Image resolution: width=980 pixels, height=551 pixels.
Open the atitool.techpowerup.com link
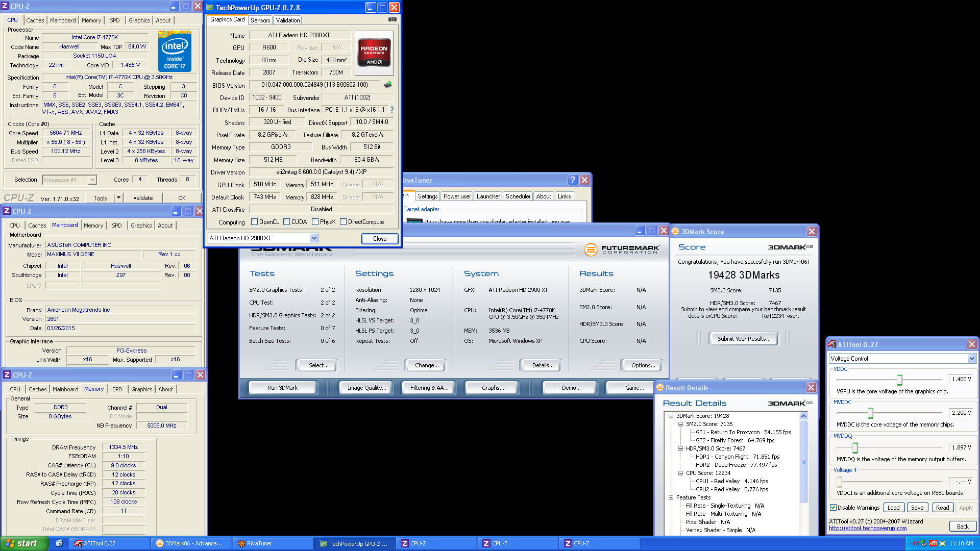coord(868,528)
